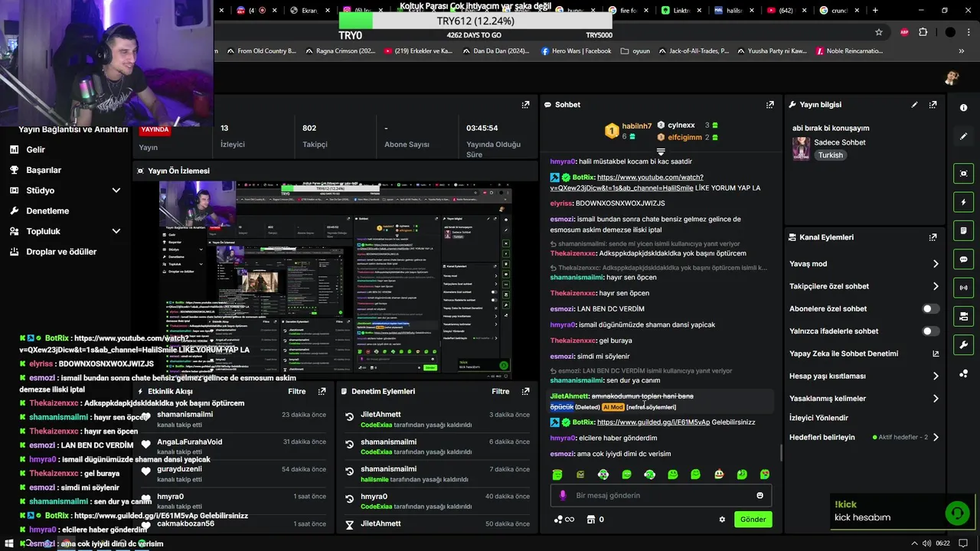The width and height of the screenshot is (980, 551).
Task: Toggle the notes widget in right sidebar
Action: (963, 231)
